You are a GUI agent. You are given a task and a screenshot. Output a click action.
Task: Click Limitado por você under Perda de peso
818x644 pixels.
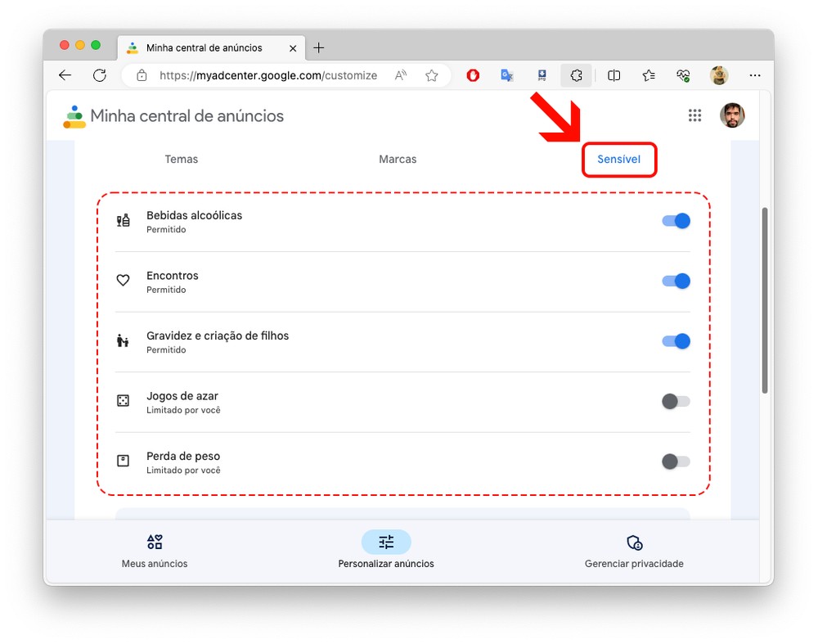pyautogui.click(x=183, y=471)
